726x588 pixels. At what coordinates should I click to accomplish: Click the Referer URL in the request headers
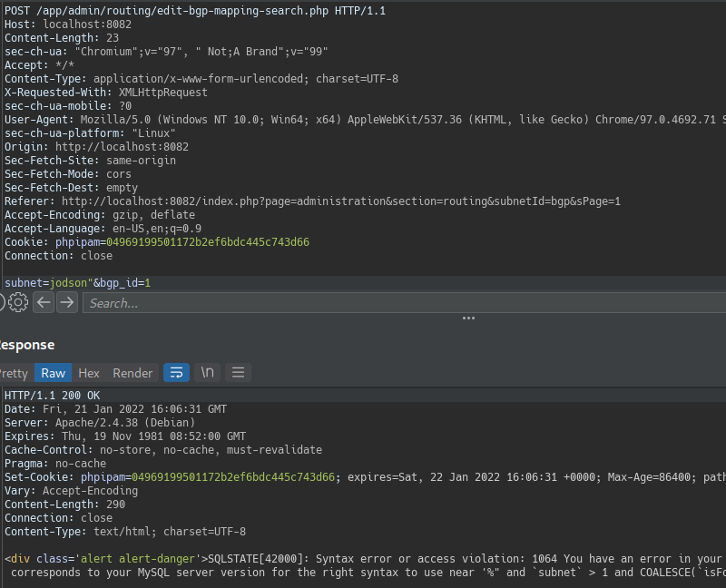tap(340, 201)
